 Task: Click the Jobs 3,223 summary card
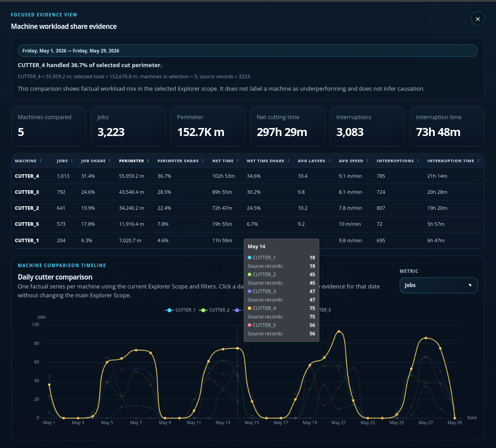128,126
